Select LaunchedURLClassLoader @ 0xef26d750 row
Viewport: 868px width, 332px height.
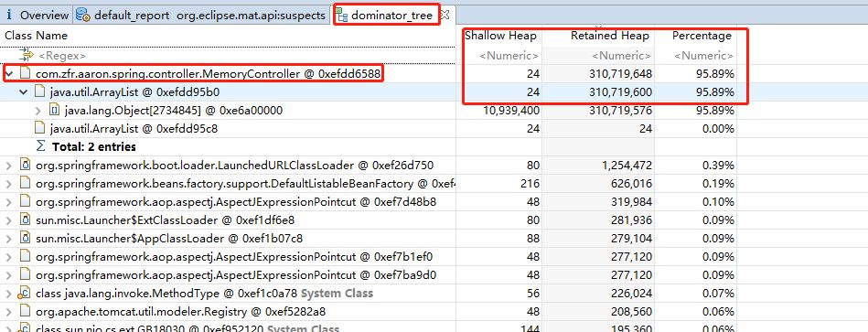[x=235, y=165]
